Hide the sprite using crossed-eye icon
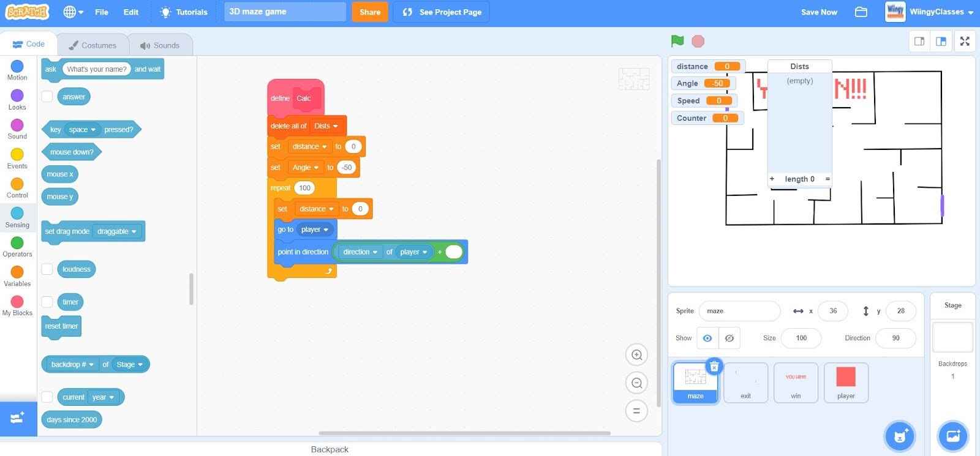The height and width of the screenshot is (456, 980). pyautogui.click(x=729, y=338)
